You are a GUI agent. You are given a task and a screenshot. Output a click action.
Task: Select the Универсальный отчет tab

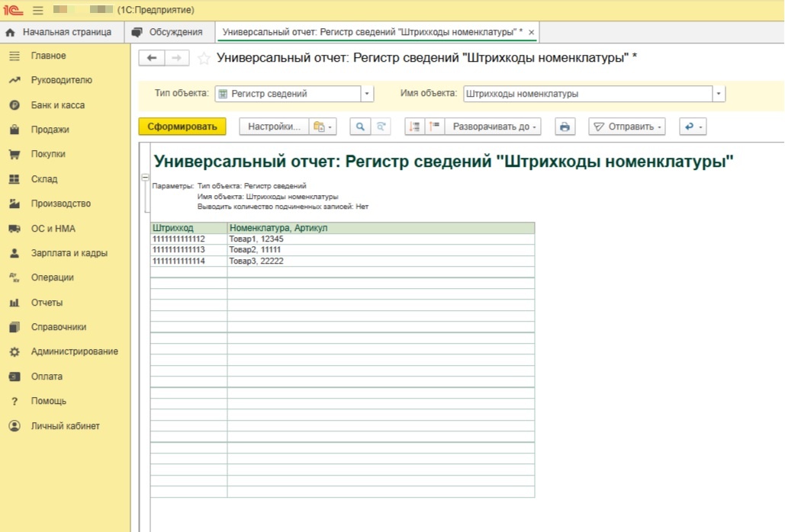point(372,32)
